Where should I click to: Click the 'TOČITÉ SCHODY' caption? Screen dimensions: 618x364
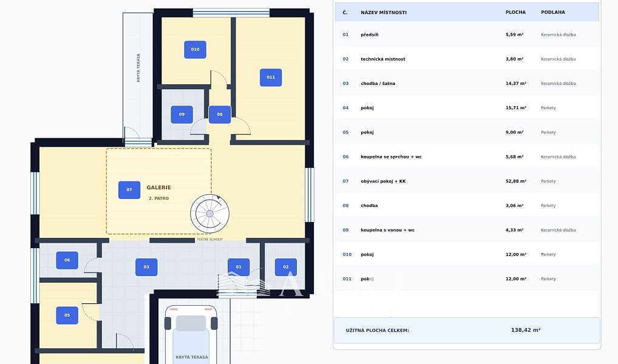pyautogui.click(x=209, y=240)
